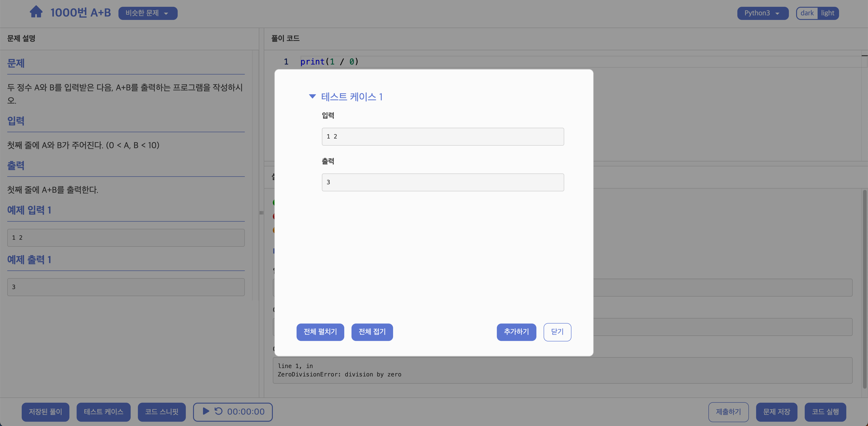Open the 비슷한 문제 dropdown
This screenshot has width=868, height=426.
(x=148, y=13)
